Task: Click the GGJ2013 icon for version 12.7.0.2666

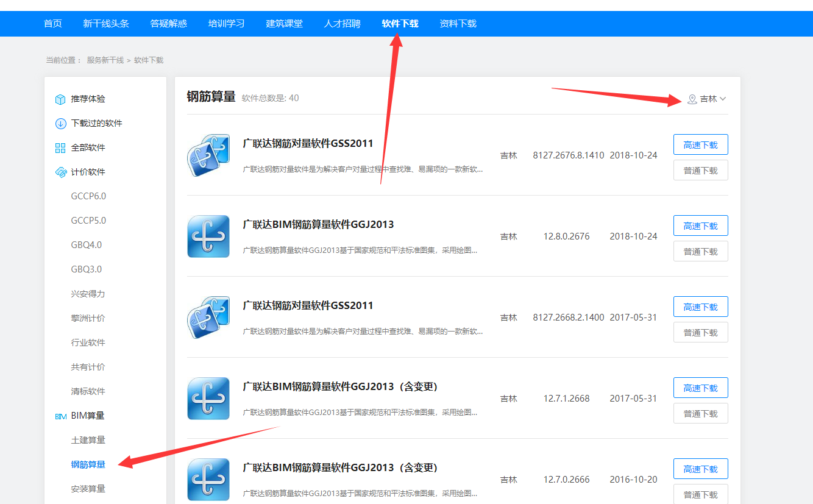Action: (x=208, y=480)
